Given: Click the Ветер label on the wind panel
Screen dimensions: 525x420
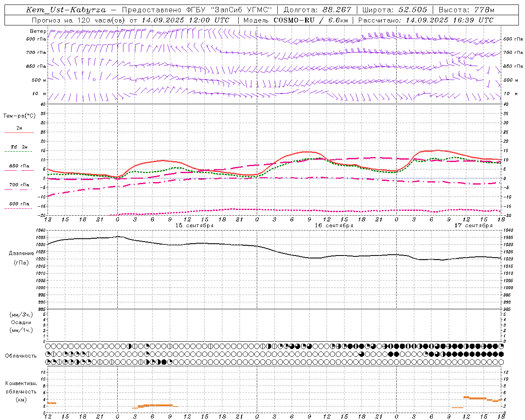Looking at the screenshot, I should click(x=38, y=31).
